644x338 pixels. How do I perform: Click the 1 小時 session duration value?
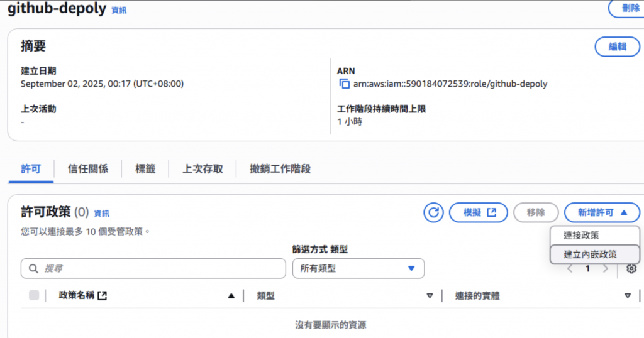(350, 122)
